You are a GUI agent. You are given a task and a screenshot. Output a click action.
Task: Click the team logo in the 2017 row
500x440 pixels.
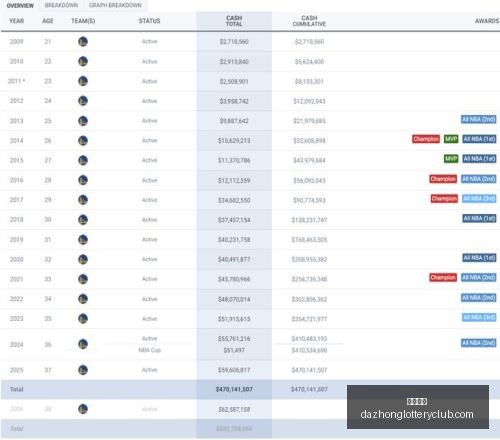click(x=83, y=200)
